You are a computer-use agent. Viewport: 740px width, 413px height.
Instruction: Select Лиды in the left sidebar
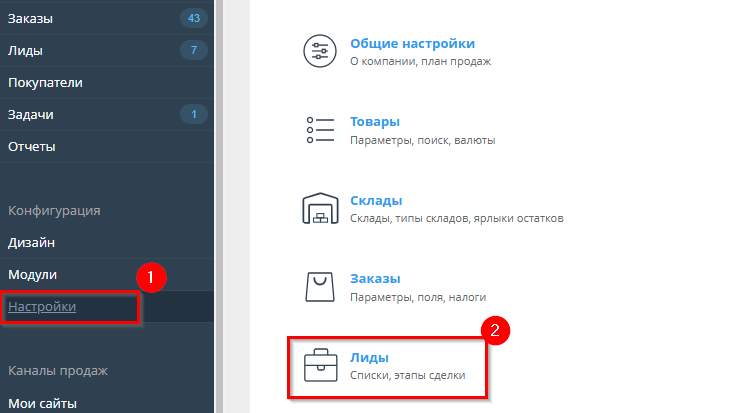click(26, 50)
